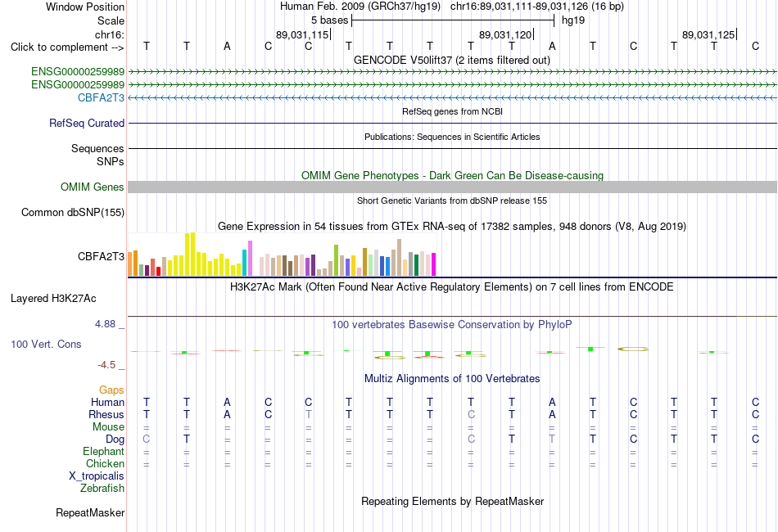Click coordinate marker 89,031,120
The width and height of the screenshot is (778, 532).
point(505,34)
